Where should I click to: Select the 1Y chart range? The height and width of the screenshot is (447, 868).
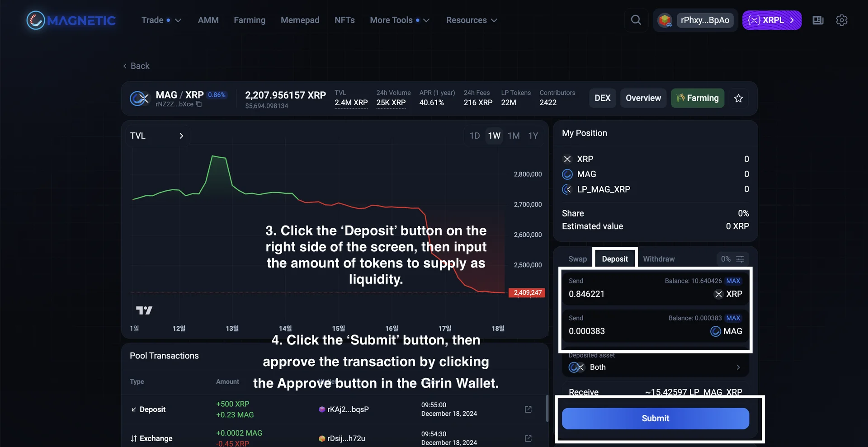point(533,136)
